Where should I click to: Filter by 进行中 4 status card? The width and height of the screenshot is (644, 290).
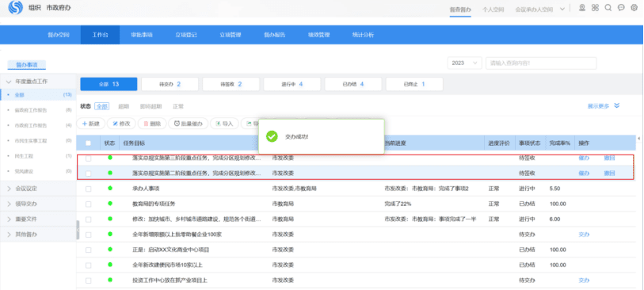click(292, 84)
